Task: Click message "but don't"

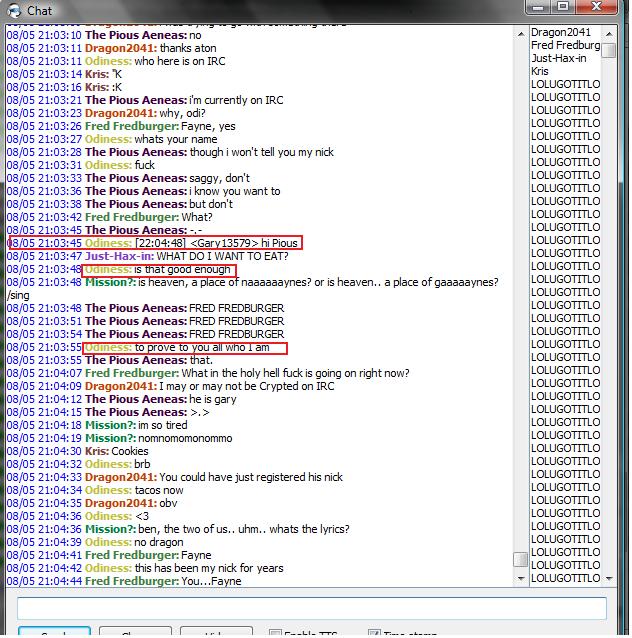Action: [x=211, y=204]
